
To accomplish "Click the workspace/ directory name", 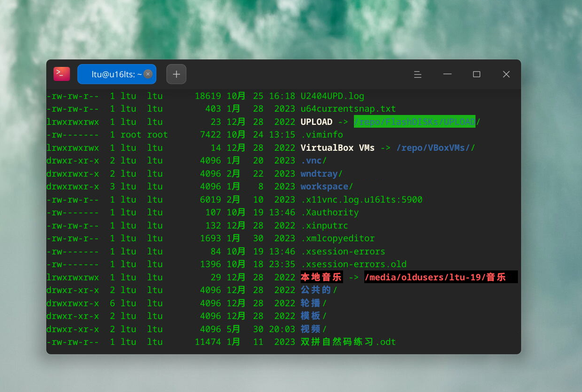I will pos(327,187).
